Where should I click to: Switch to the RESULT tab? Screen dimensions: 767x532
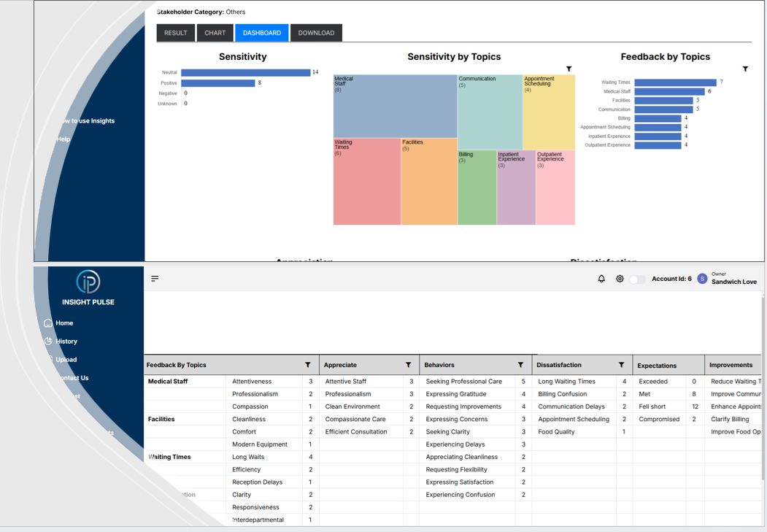click(175, 32)
